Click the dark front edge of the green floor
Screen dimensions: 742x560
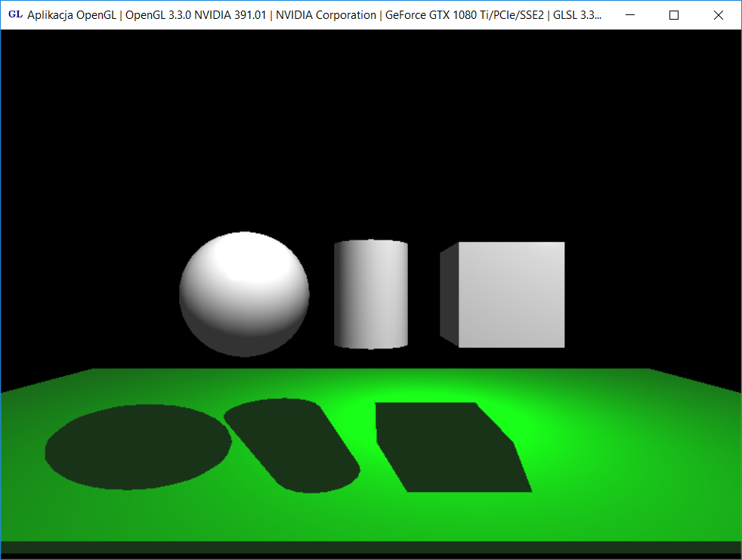370,547
